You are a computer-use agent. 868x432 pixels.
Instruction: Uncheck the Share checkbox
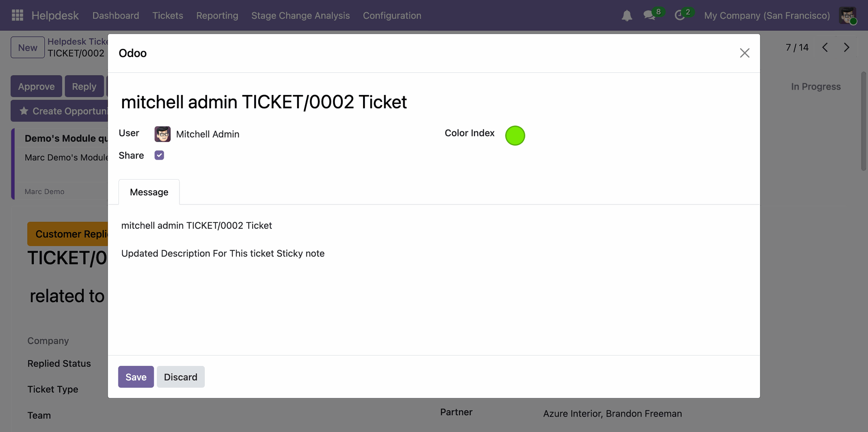coord(159,156)
